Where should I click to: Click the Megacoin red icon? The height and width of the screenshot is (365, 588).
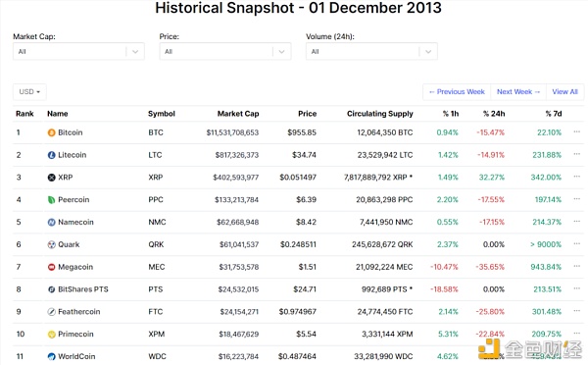[x=51, y=267]
